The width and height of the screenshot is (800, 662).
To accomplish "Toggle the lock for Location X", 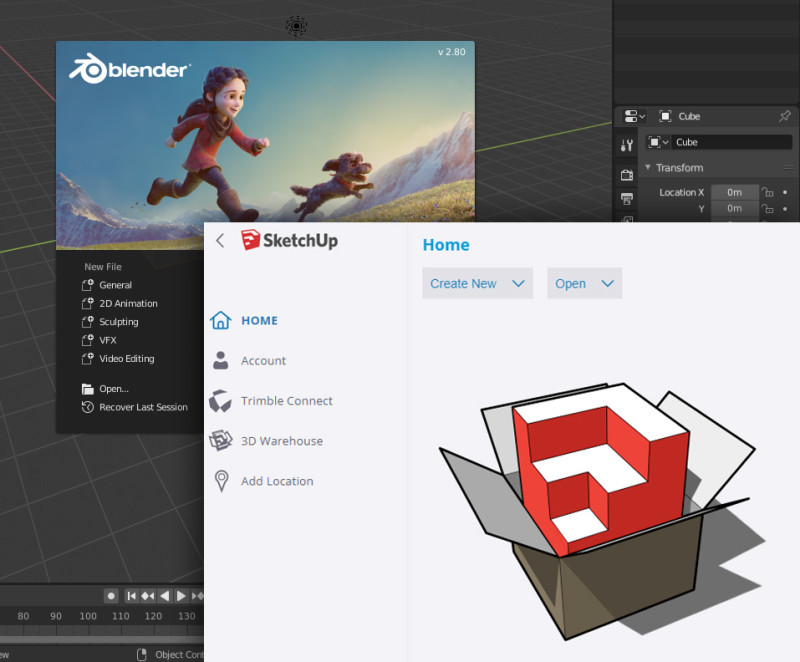I will click(x=767, y=192).
